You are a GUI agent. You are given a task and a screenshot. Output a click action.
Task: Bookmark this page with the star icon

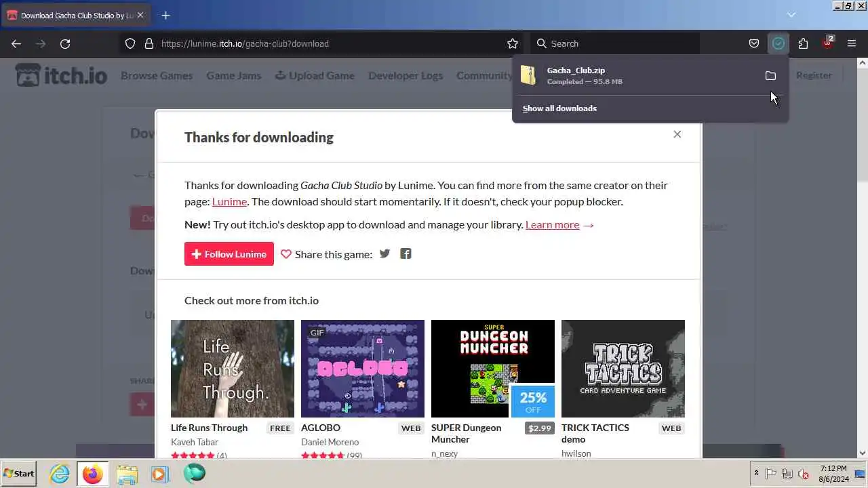pos(513,43)
